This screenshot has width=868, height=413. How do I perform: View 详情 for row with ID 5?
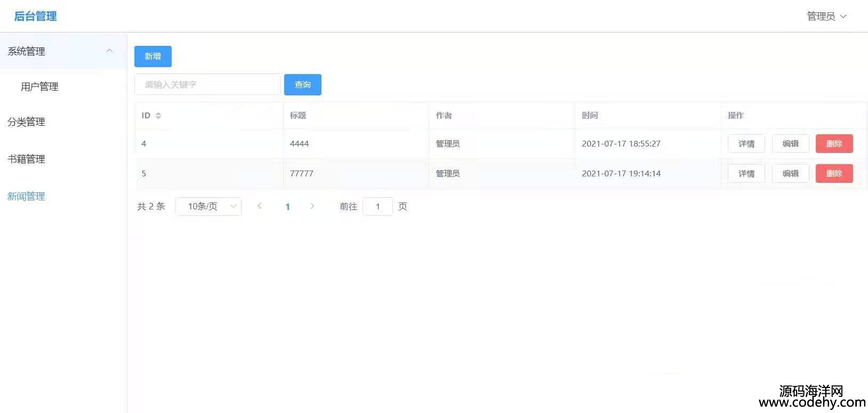point(746,174)
